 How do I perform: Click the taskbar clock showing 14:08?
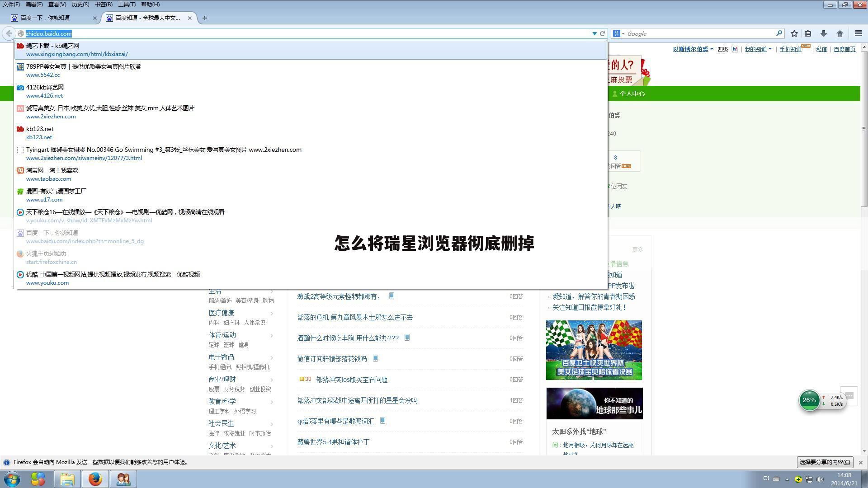tap(844, 479)
